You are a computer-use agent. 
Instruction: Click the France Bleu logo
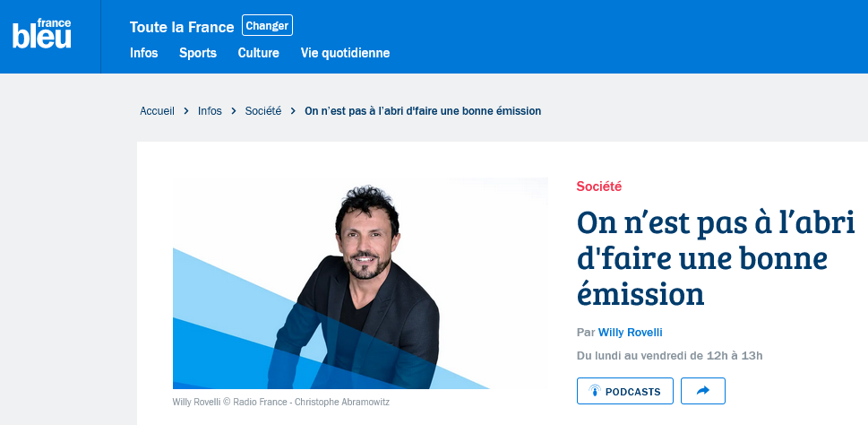(42, 34)
